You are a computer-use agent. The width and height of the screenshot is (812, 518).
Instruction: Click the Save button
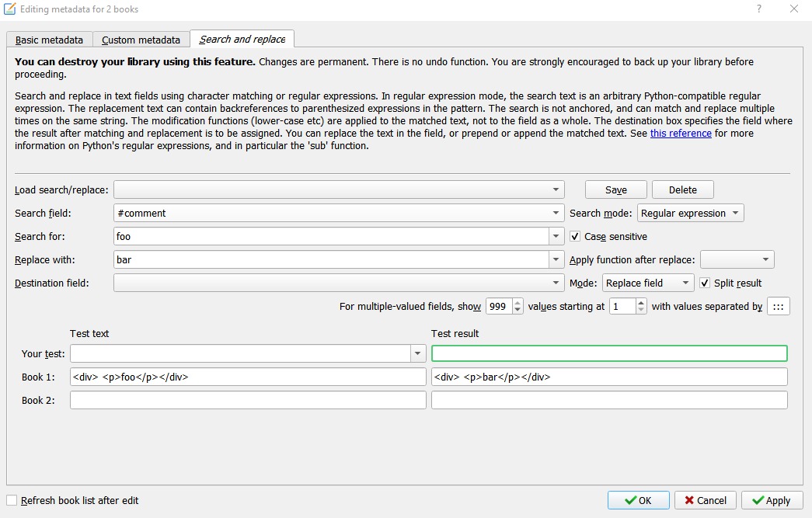click(x=615, y=189)
